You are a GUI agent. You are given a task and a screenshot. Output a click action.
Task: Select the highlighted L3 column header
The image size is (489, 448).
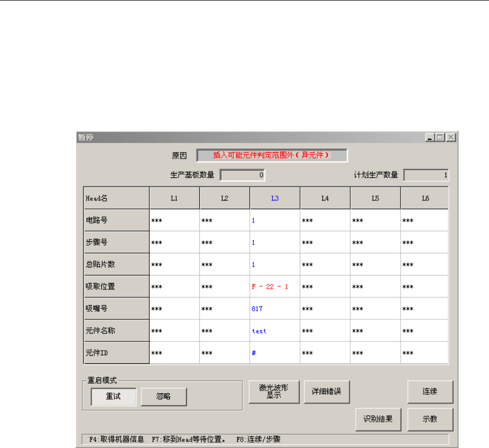[275, 198]
